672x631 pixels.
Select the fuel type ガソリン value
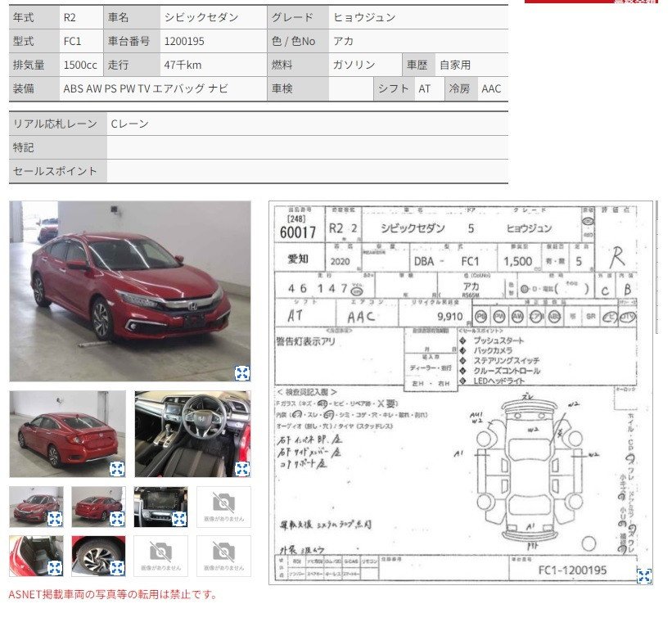click(354, 65)
